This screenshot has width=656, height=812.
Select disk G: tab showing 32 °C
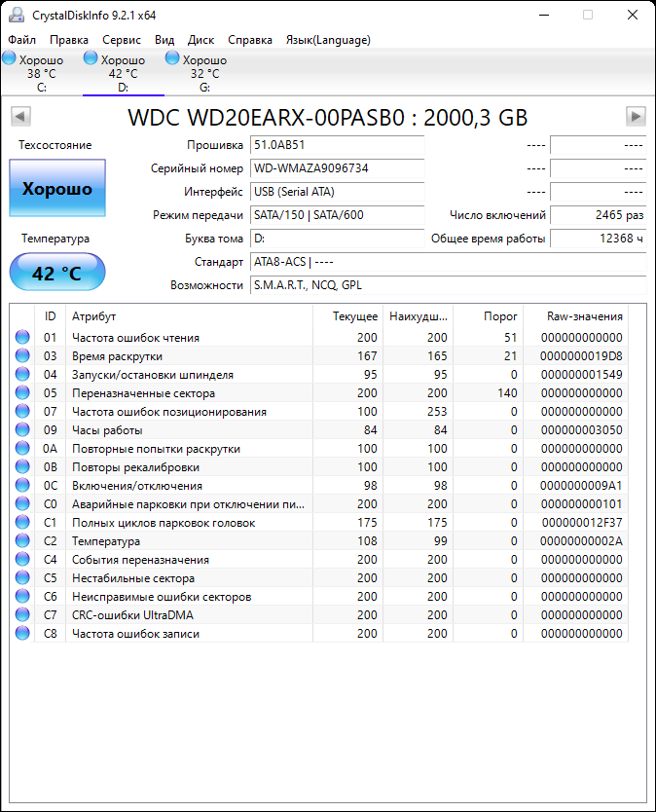205,72
